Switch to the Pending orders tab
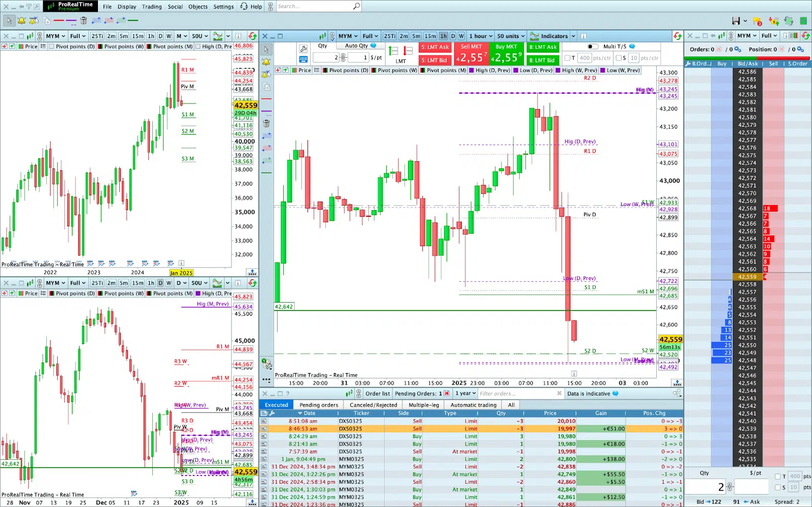Image resolution: width=812 pixels, height=507 pixels. 318,404
